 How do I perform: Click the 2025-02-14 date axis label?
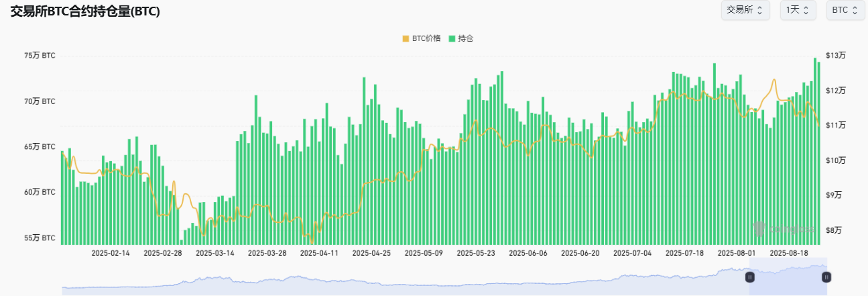point(111,253)
